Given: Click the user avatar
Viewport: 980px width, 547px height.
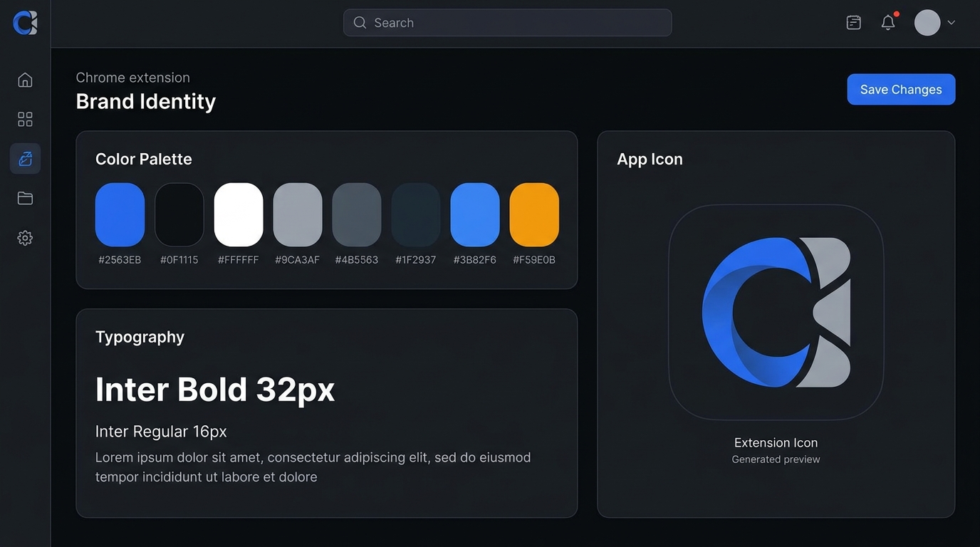Looking at the screenshot, I should point(927,23).
